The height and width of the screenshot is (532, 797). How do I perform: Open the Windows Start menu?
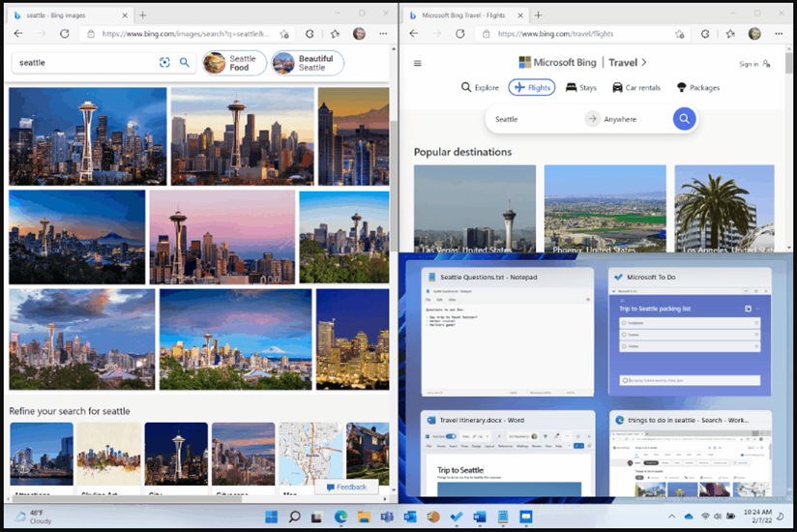coord(272,517)
